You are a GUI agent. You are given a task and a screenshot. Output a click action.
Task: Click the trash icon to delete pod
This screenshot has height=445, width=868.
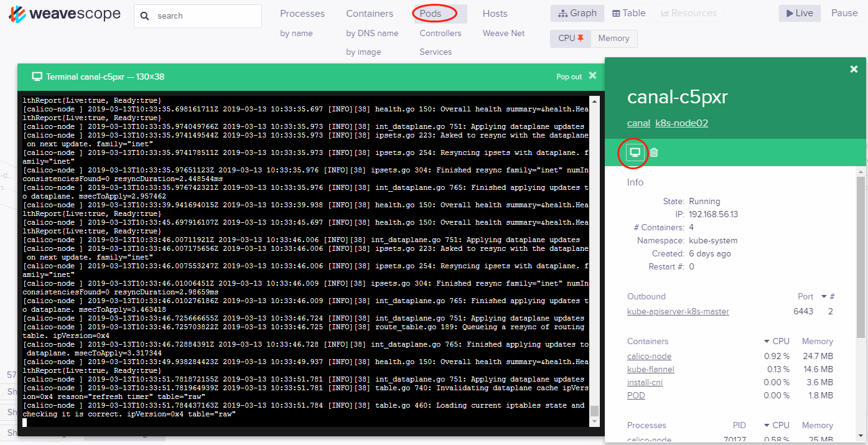pyautogui.click(x=654, y=152)
